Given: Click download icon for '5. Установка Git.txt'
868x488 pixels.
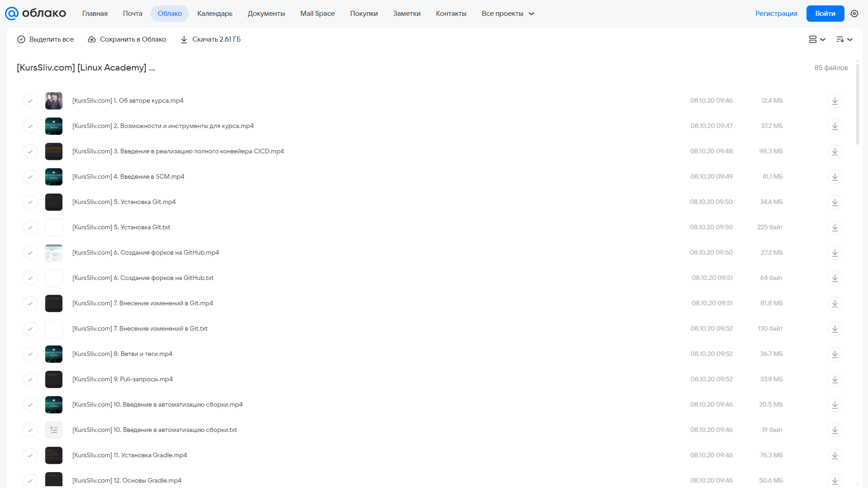Looking at the screenshot, I should (x=835, y=227).
